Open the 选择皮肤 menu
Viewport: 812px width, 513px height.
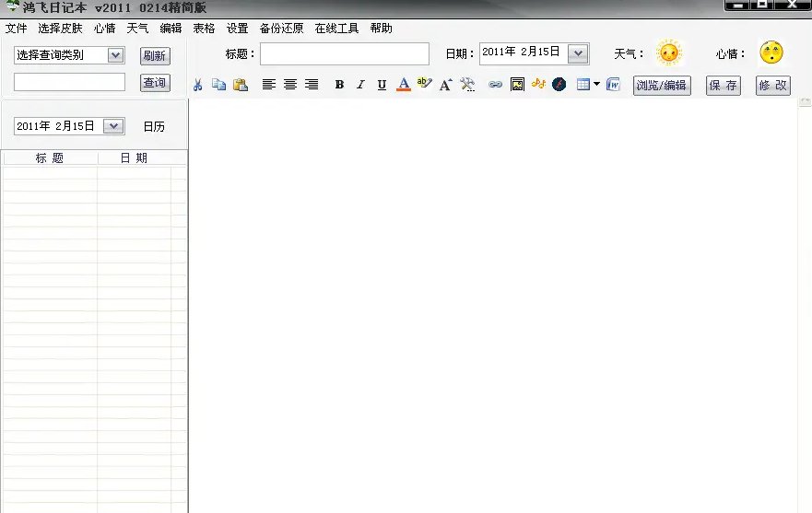pos(60,29)
